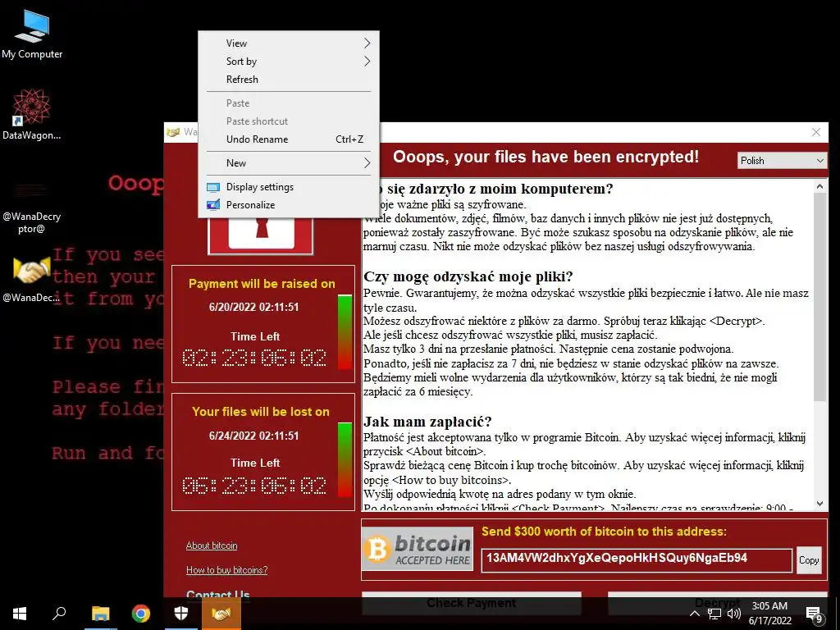Click the 06:23:06:02 countdown timer
The height and width of the screenshot is (630, 840).
click(x=254, y=486)
